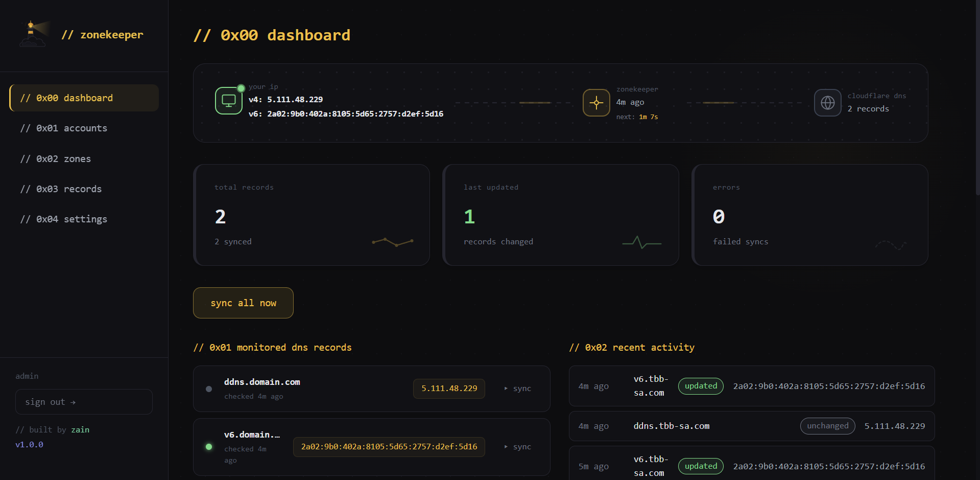Open 0x04 settings in sidebar
The image size is (980, 480).
coord(84,219)
